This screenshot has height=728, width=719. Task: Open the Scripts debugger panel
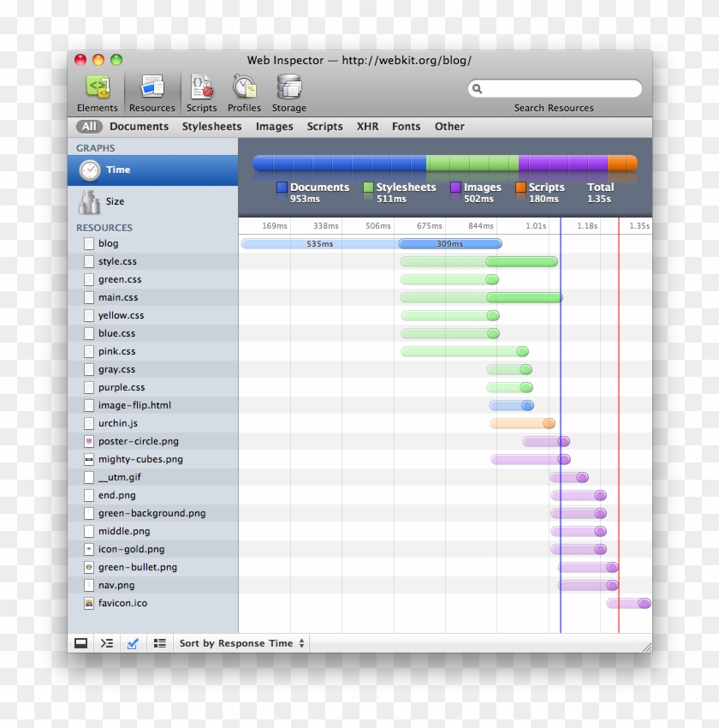(x=202, y=90)
